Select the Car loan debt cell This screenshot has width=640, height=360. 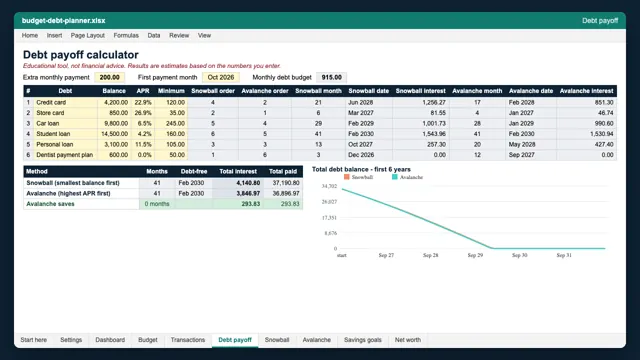pyautogui.click(x=65, y=123)
